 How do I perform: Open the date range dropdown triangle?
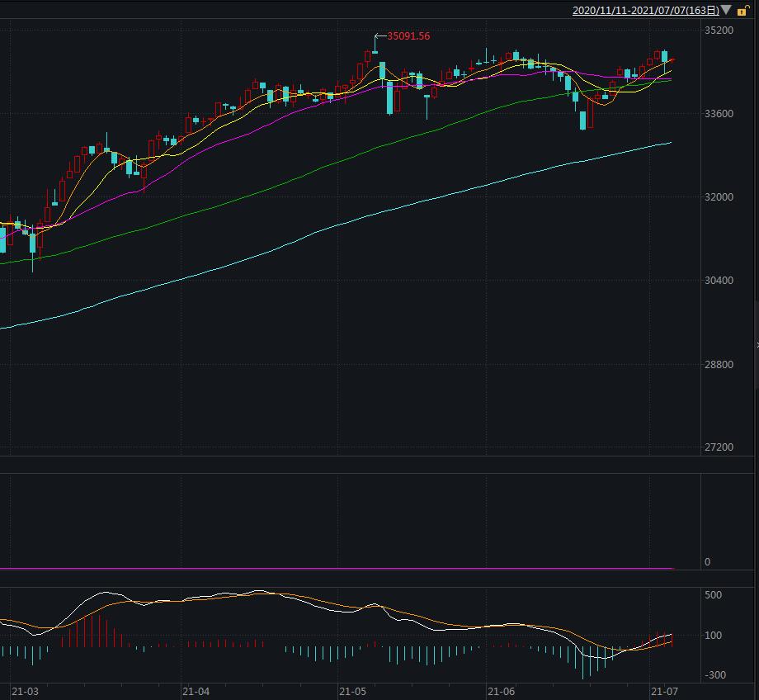726,10
